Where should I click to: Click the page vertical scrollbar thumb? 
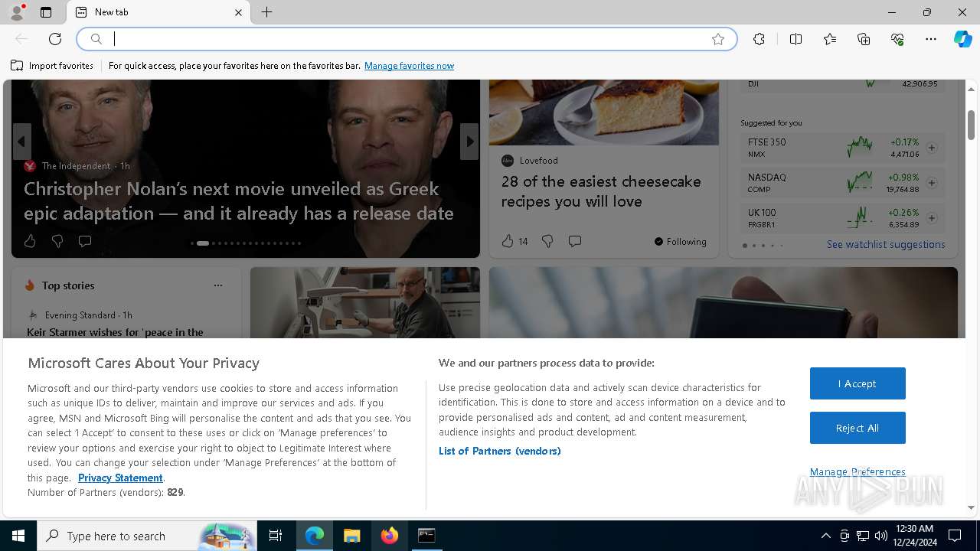click(x=971, y=125)
